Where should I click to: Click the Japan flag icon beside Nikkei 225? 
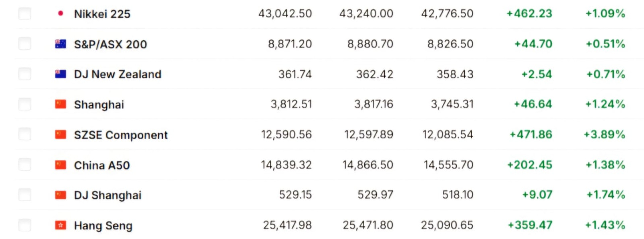pyautogui.click(x=60, y=13)
